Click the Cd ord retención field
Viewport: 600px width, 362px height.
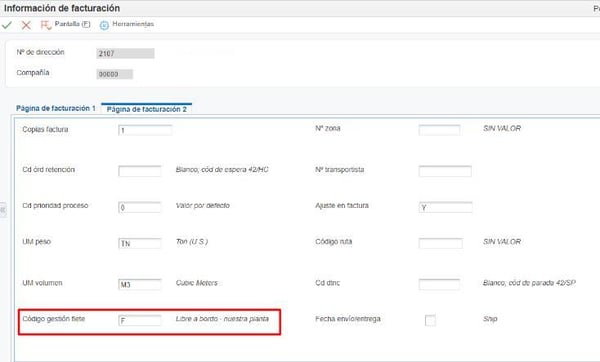click(140, 171)
